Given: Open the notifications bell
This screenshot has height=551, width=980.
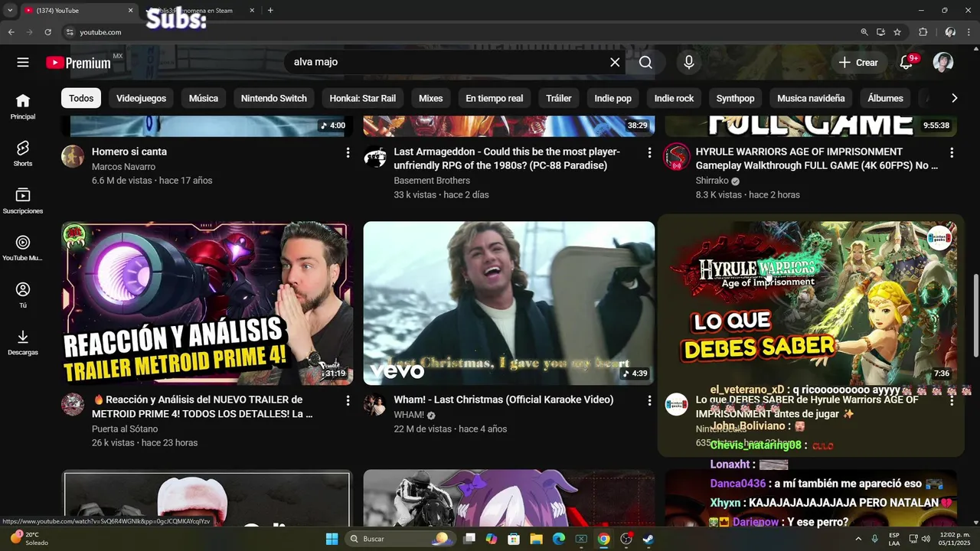Looking at the screenshot, I should click(906, 63).
